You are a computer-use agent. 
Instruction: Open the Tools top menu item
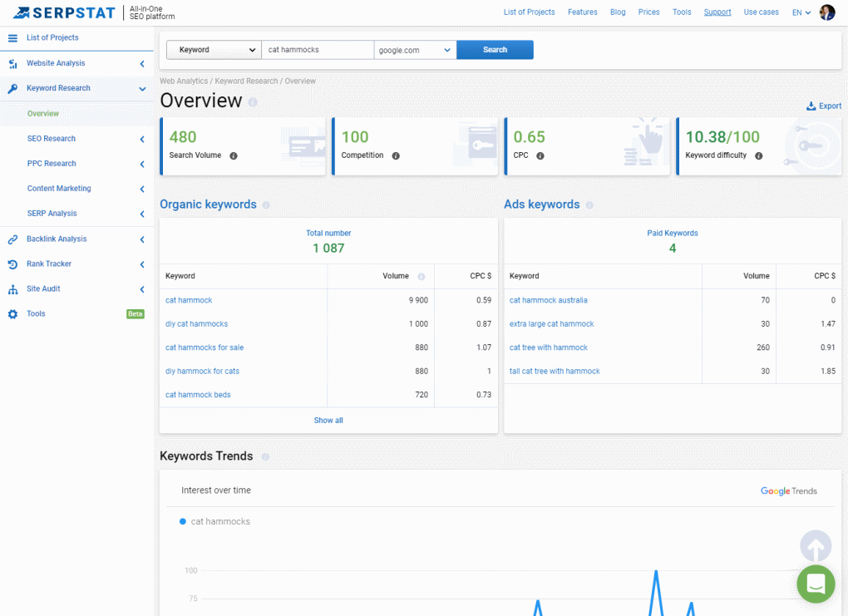coord(682,12)
